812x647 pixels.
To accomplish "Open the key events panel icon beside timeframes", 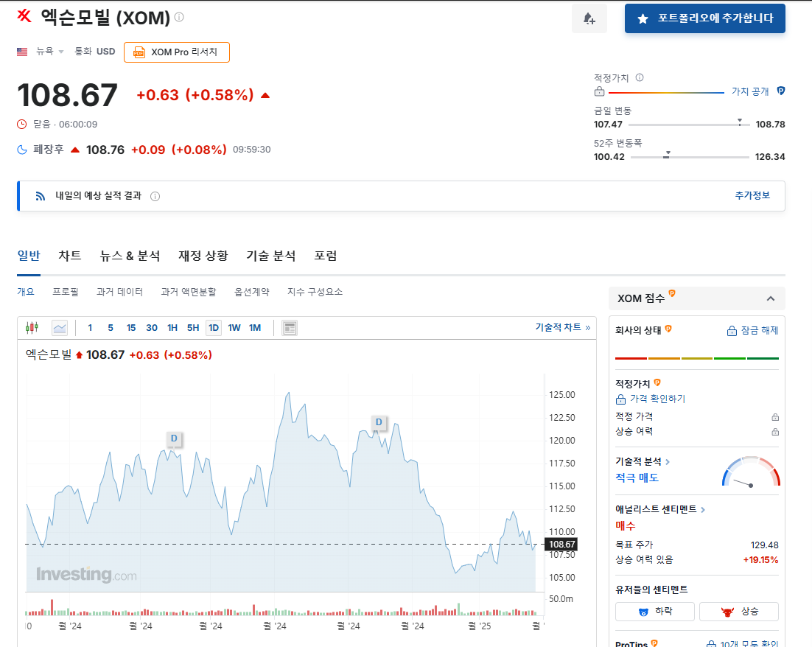I will coord(289,327).
